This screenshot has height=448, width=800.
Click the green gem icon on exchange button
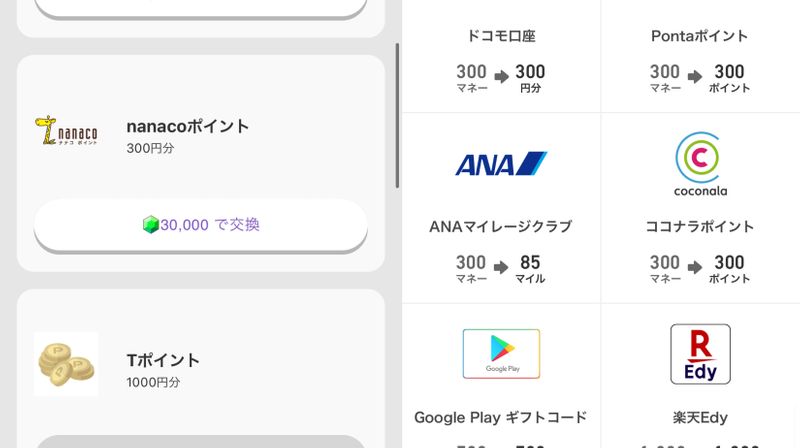click(x=150, y=225)
